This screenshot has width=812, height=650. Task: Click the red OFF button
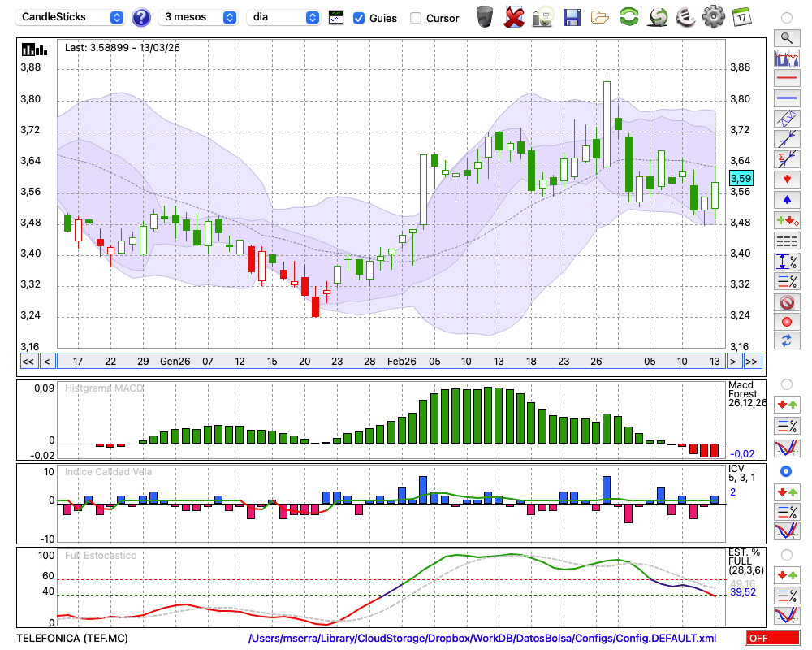click(771, 639)
